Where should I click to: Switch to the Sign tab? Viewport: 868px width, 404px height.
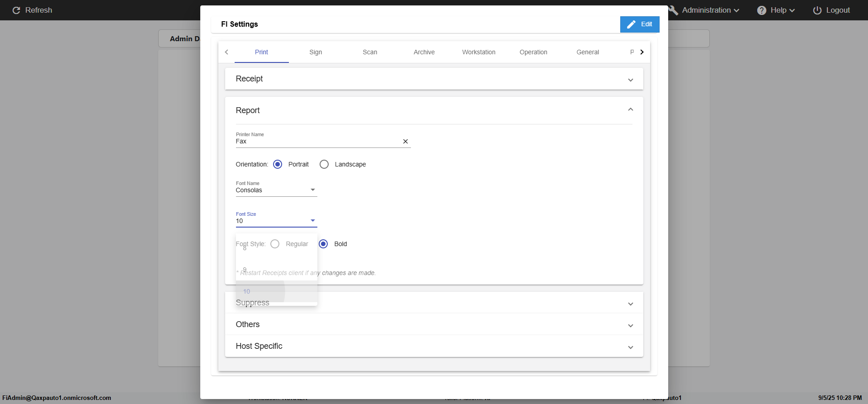316,52
